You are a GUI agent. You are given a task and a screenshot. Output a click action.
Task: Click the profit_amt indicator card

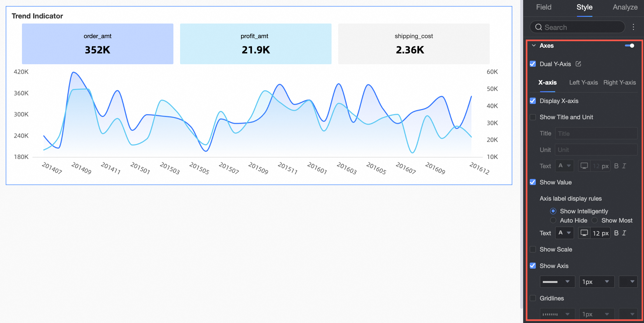tap(256, 44)
